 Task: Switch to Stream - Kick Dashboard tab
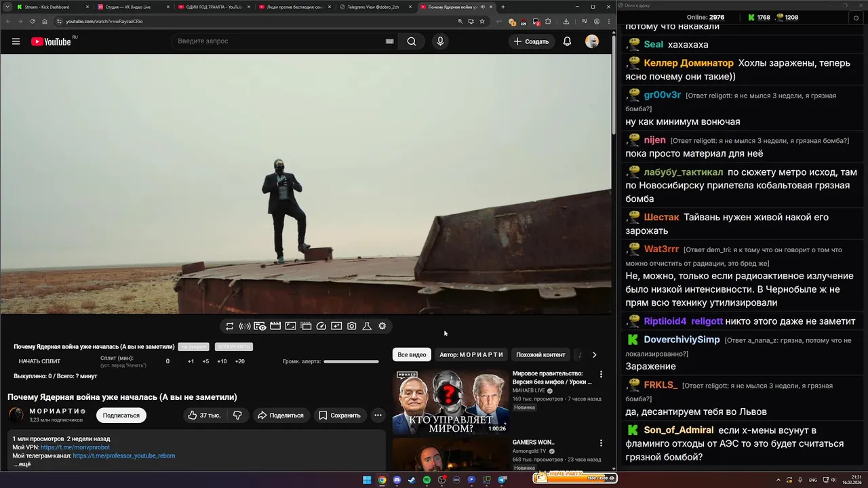coord(52,7)
